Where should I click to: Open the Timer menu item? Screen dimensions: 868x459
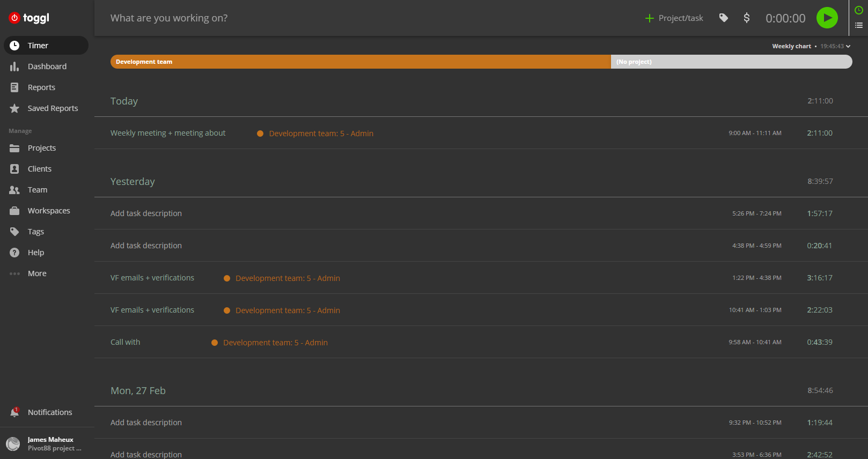46,46
